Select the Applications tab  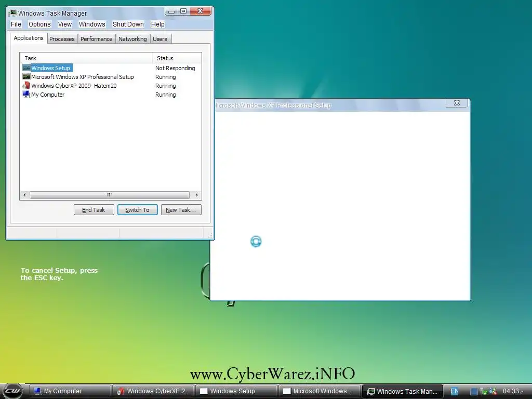coord(29,38)
